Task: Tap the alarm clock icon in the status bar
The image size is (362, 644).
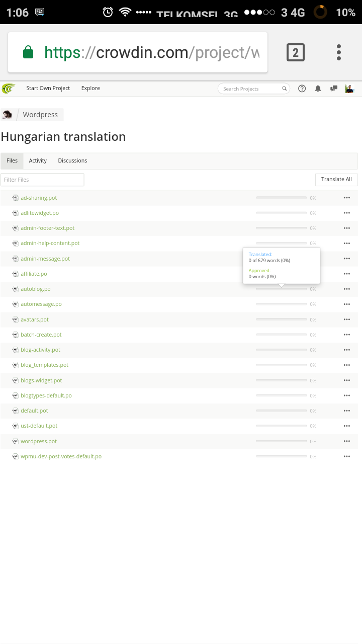Action: point(108,12)
